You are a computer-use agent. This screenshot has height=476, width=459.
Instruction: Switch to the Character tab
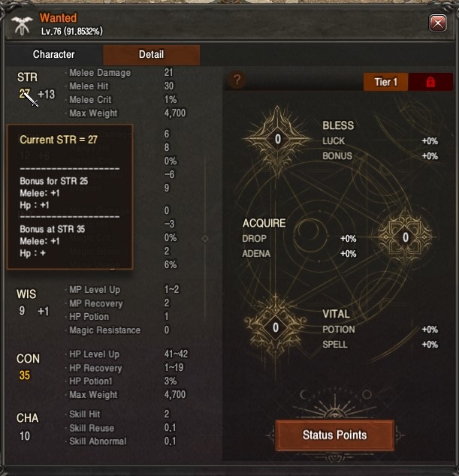54,55
